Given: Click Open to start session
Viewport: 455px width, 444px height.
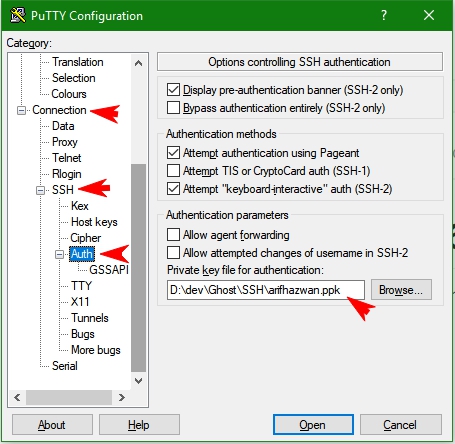Looking at the screenshot, I should tap(313, 425).
